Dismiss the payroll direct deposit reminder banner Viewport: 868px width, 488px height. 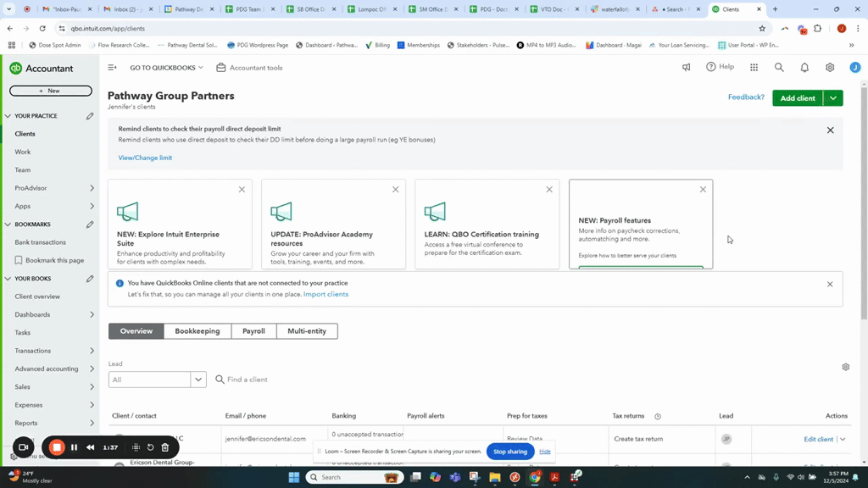coord(830,130)
